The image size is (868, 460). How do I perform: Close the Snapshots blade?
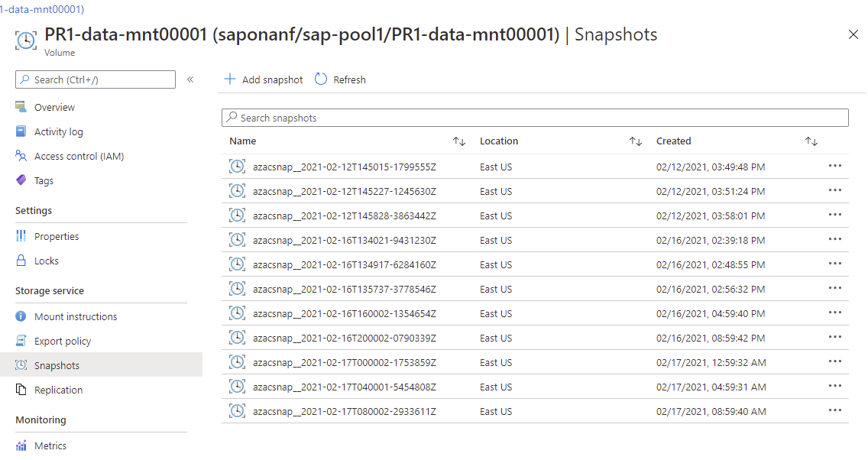(853, 34)
